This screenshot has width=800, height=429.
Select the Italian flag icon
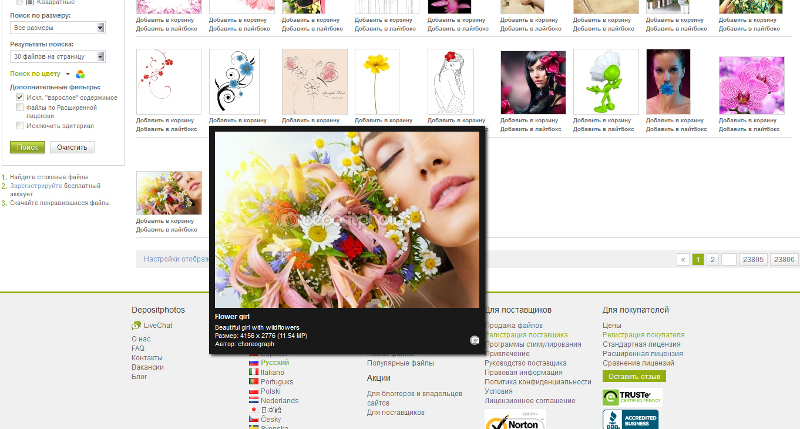pyautogui.click(x=254, y=372)
